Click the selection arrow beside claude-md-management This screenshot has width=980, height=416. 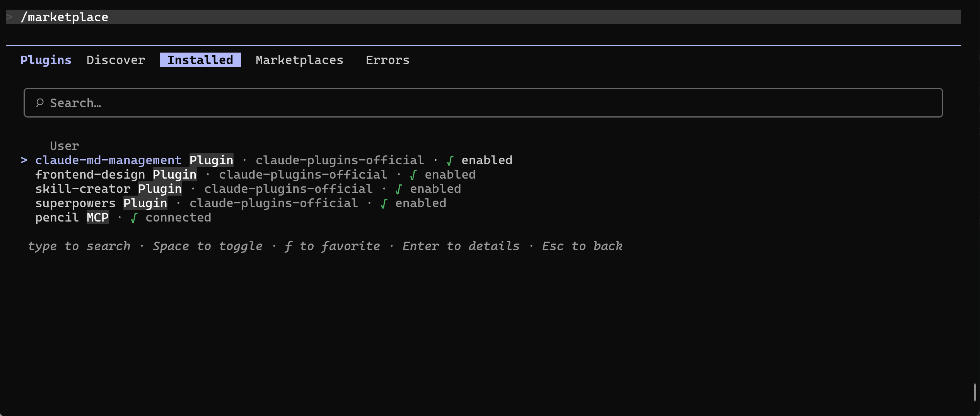coord(24,160)
